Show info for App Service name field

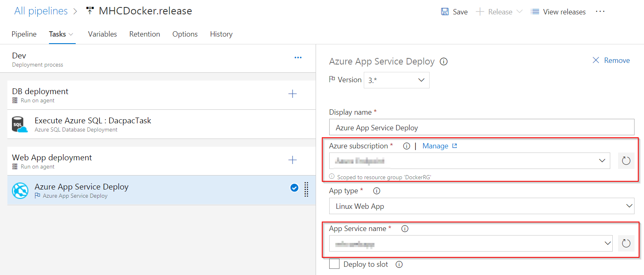click(x=405, y=229)
